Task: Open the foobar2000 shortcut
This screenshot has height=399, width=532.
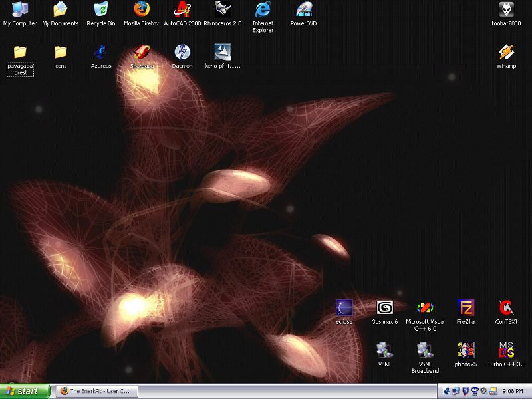Action: pyautogui.click(x=507, y=9)
